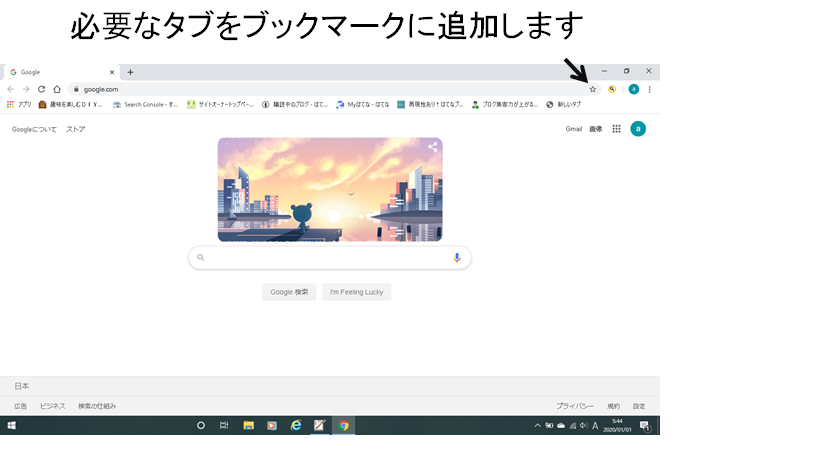Image resolution: width=819 pixels, height=460 pixels.
Task: Go back with the browser back arrow
Action: coord(10,89)
